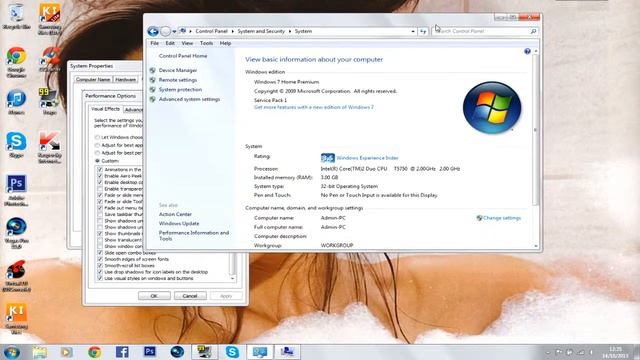Viewport: 640px width, 360px height.
Task: Refresh the Control Panel address bar
Action: tap(423, 31)
